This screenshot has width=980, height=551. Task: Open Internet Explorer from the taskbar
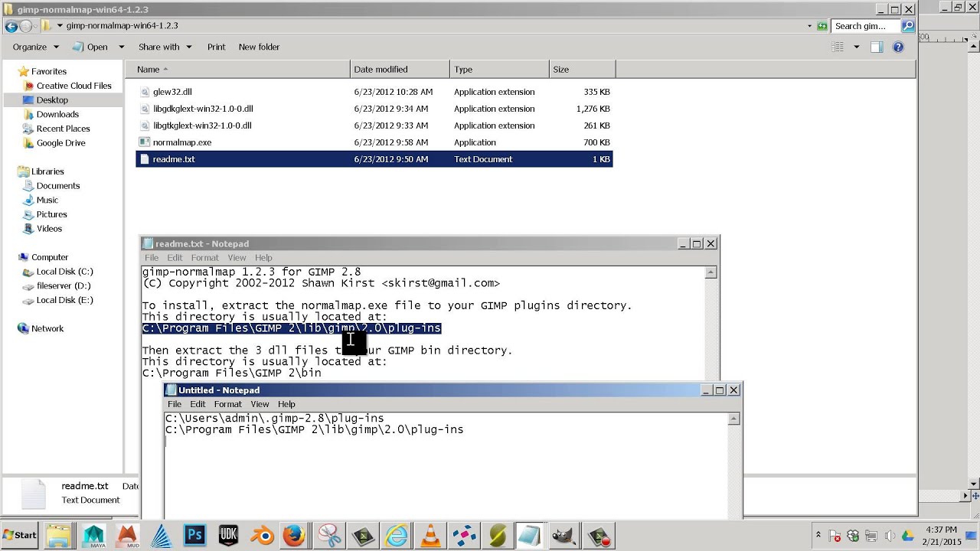[x=397, y=535]
